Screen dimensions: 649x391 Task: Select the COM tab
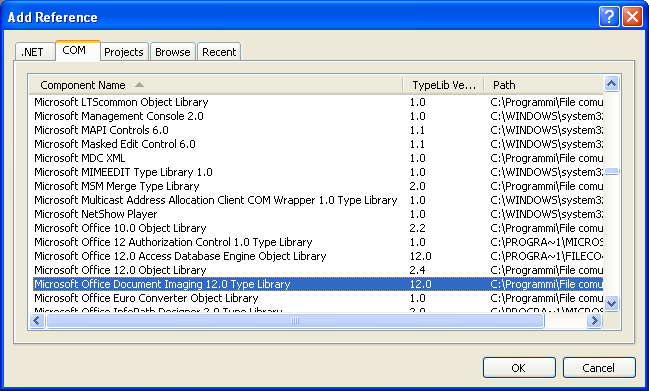tap(77, 50)
